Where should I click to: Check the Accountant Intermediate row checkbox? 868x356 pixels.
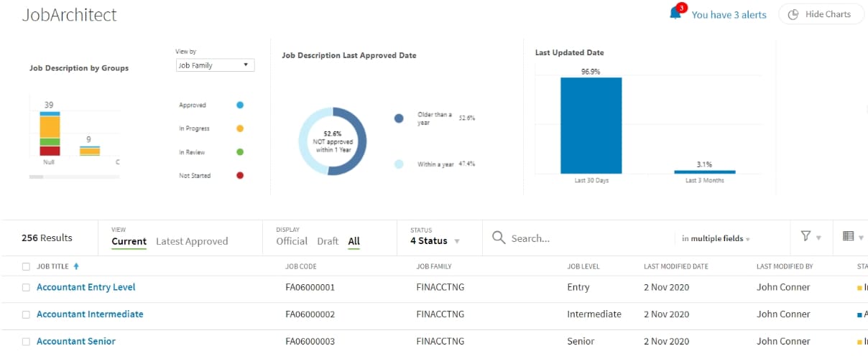[26, 314]
